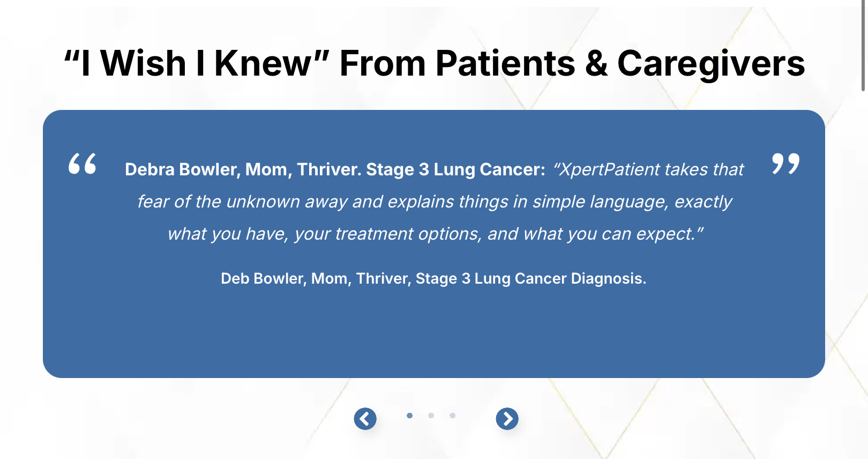Click the 'Deb Bowler' attribution line below quote
Screen dimensions: 868x459
[433, 278]
